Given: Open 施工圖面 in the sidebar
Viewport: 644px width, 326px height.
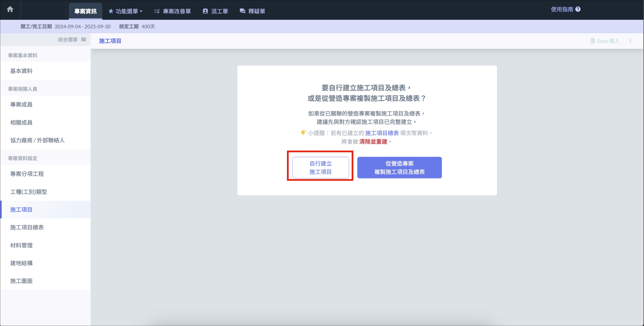Looking at the screenshot, I should pyautogui.click(x=22, y=281).
